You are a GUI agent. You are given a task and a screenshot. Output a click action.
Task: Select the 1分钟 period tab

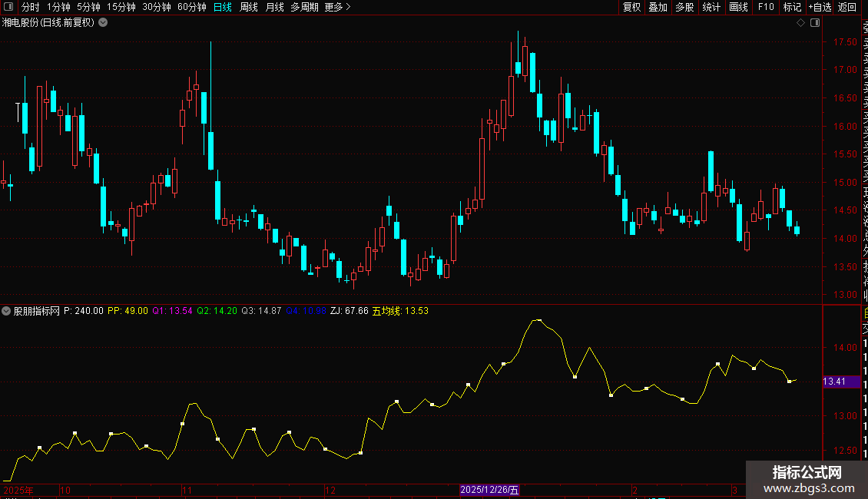58,7
